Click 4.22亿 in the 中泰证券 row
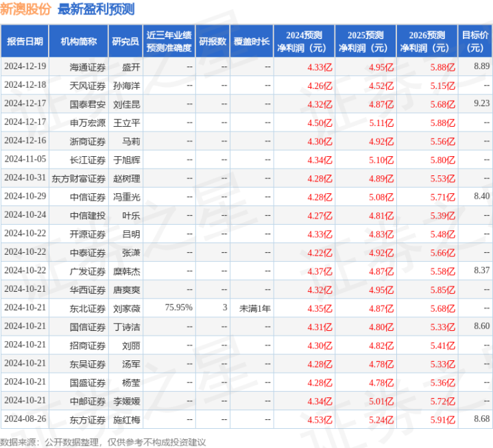 320,253
